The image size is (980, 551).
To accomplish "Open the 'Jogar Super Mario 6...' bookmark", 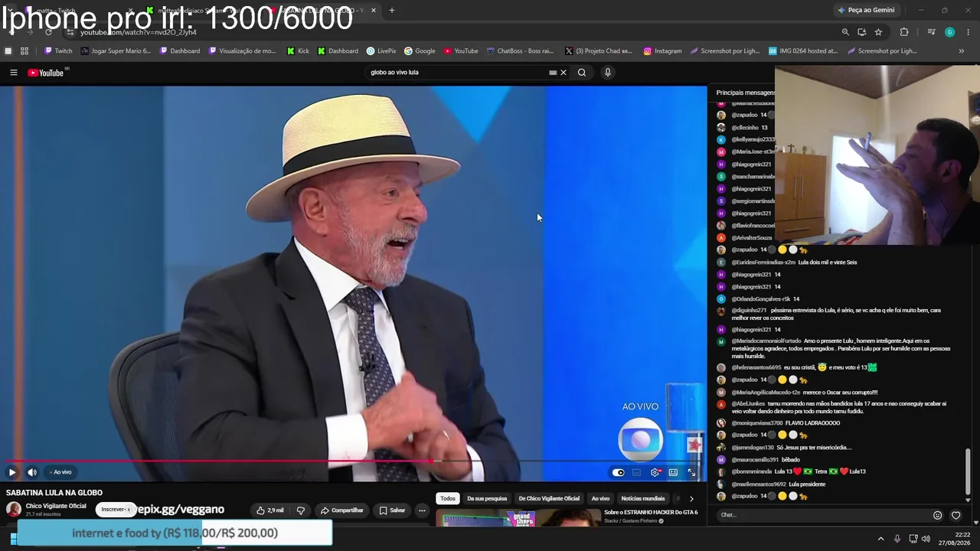I will coord(116,51).
